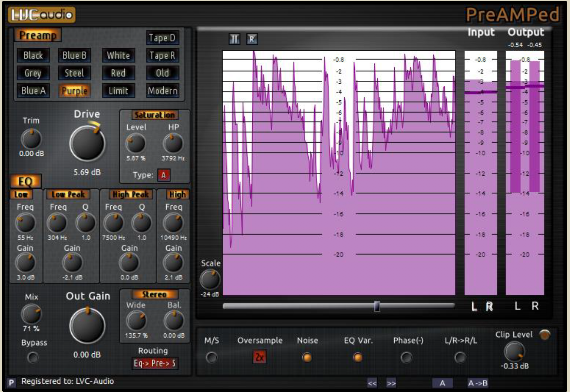Go to previous preset with << button

tap(372, 383)
